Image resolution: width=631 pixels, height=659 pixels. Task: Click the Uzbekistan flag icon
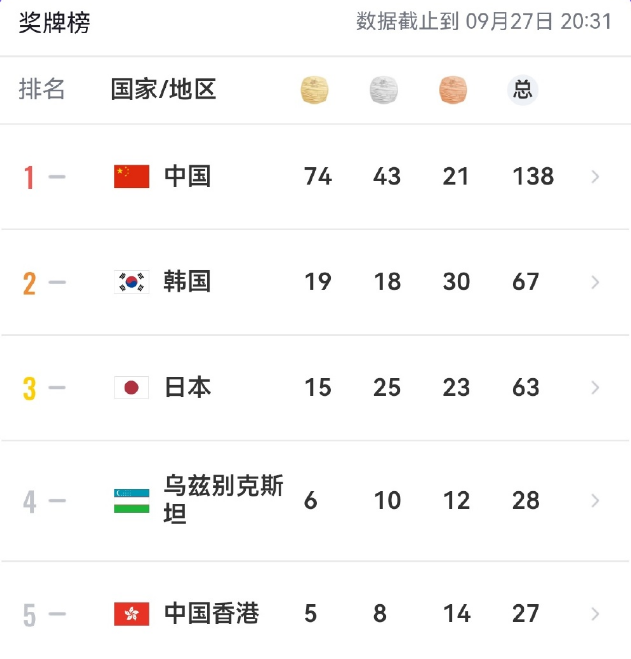pyautogui.click(x=132, y=501)
